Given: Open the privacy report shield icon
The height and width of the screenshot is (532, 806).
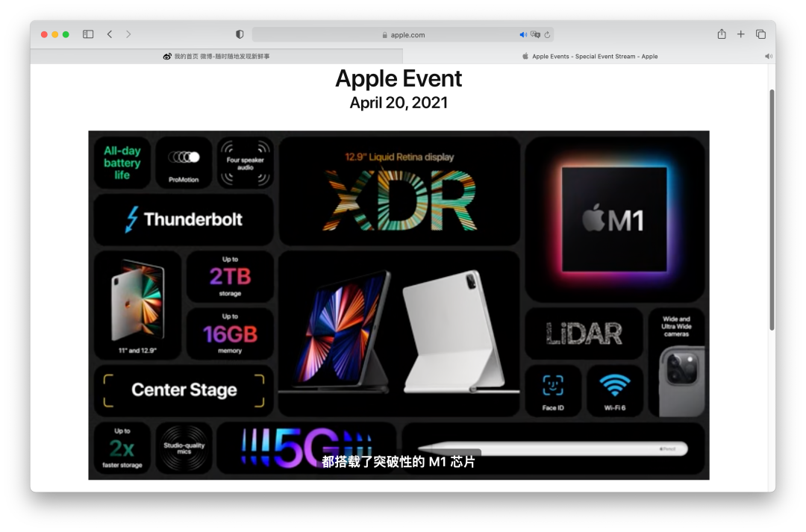Looking at the screenshot, I should [x=240, y=34].
